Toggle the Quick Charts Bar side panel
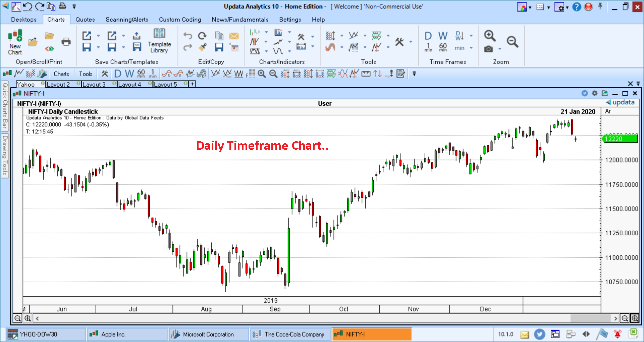 (5, 106)
